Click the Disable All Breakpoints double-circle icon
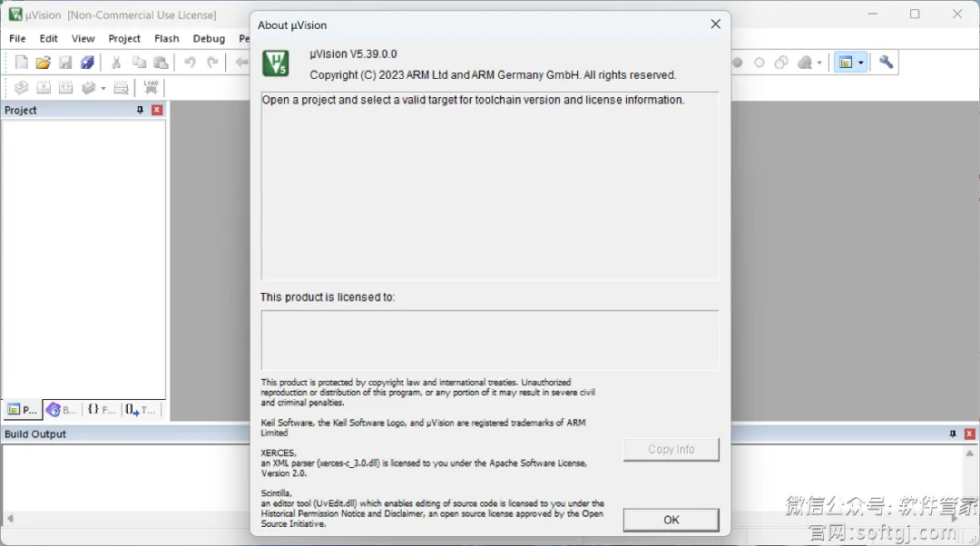This screenshot has height=546, width=980. pos(781,63)
